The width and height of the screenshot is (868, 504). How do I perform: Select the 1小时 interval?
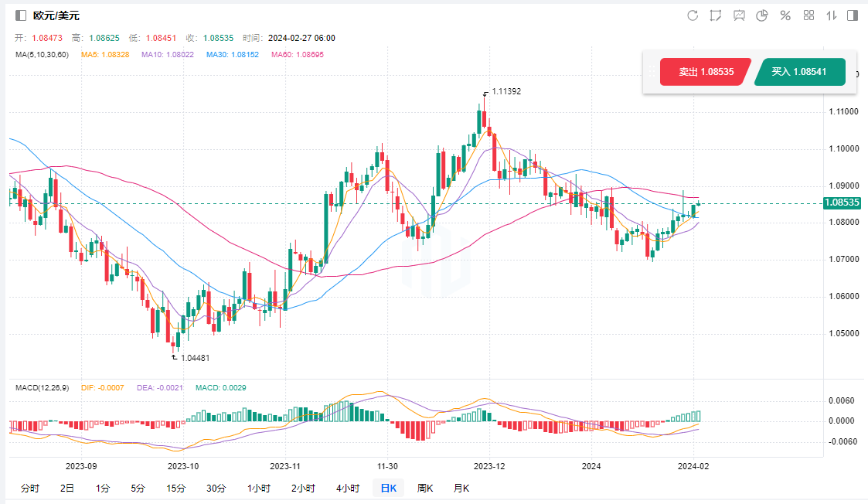259,488
